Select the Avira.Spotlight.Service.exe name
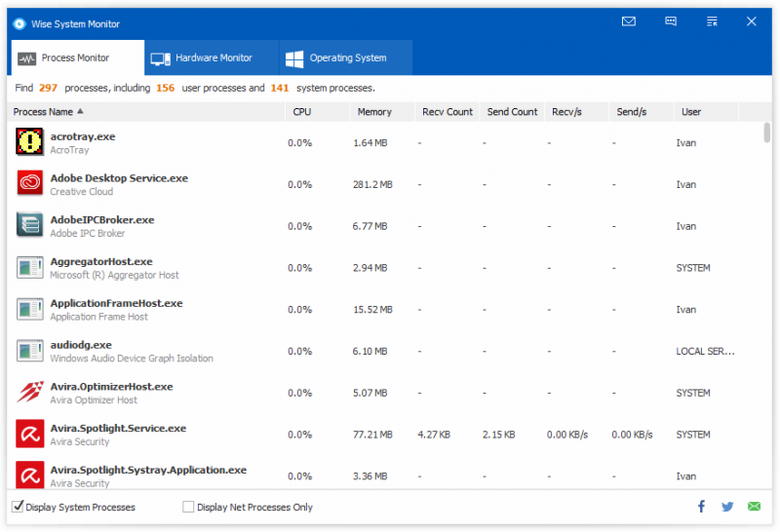 pos(118,428)
